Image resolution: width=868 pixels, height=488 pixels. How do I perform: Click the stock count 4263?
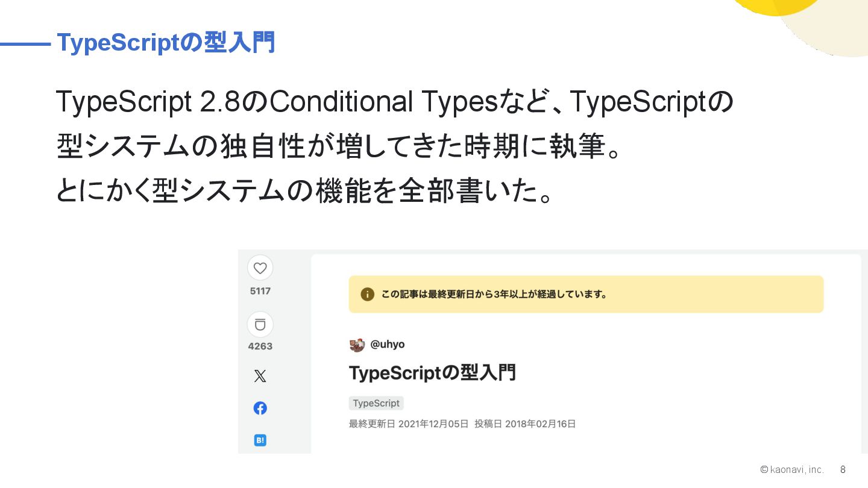pyautogui.click(x=260, y=346)
